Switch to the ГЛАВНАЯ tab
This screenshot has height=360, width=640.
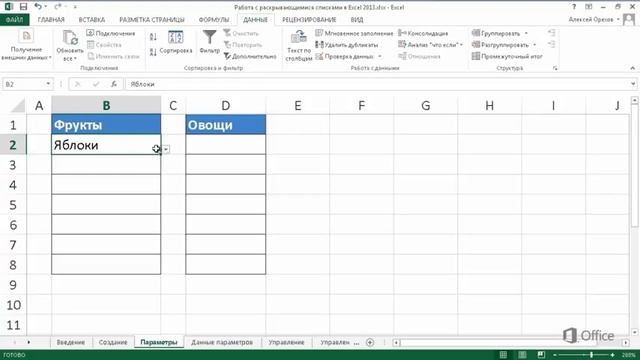(x=51, y=20)
